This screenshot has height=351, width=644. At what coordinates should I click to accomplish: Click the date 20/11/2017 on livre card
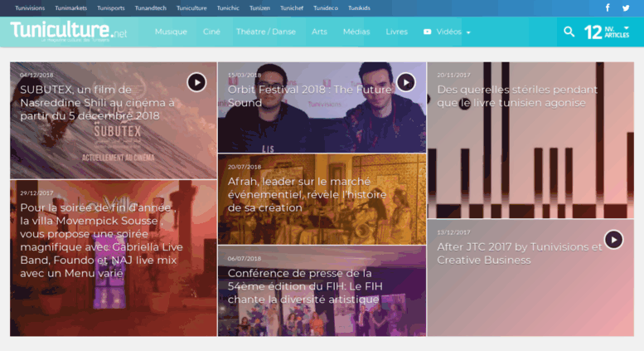tap(453, 76)
